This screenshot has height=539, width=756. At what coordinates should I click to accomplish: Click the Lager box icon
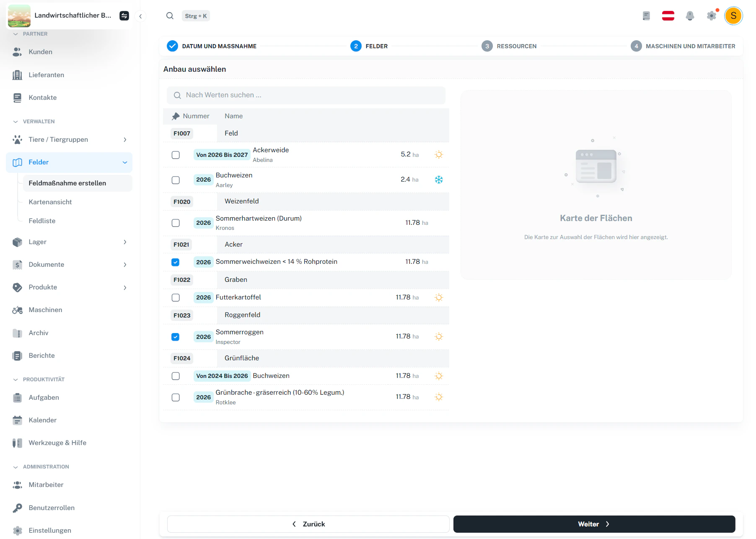17,242
